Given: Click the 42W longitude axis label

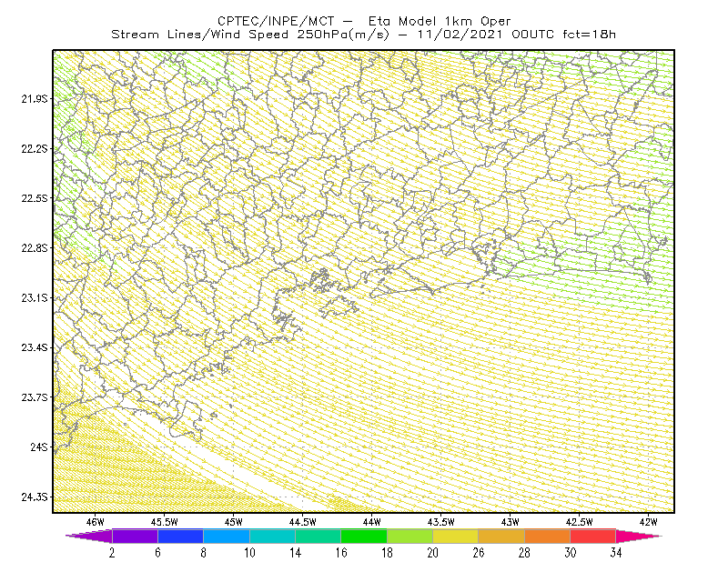Looking at the screenshot, I should 648,522.
